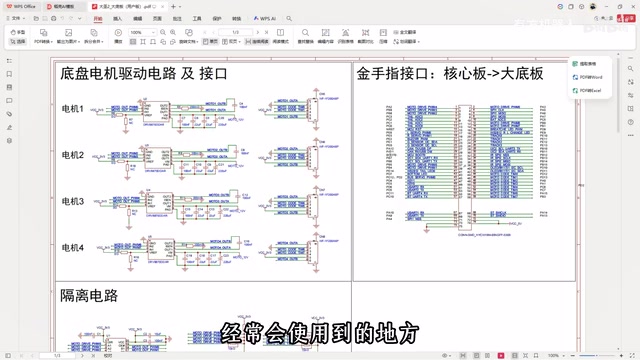Open eye-protection dropdown in status bar
Image resolution: width=640 pixels, height=360 pixels.
pos(446,356)
